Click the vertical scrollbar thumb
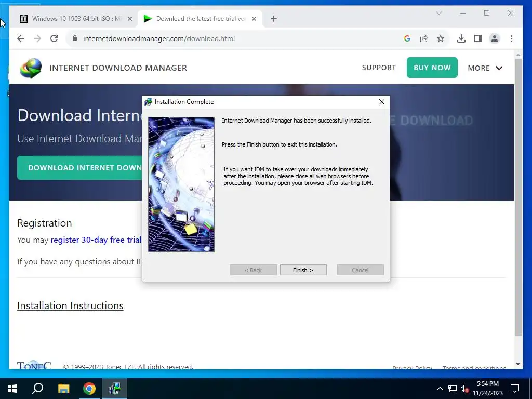The width and height of the screenshot is (532, 399). [518, 197]
